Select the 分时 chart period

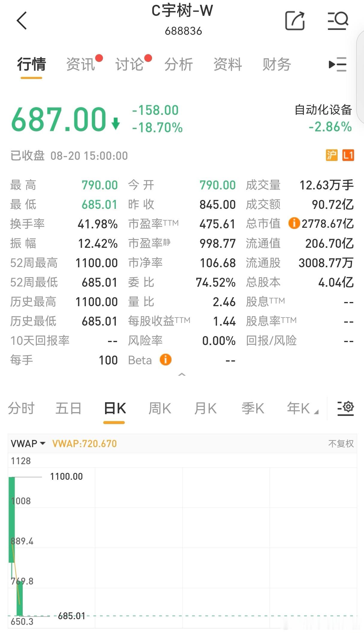pos(21,408)
